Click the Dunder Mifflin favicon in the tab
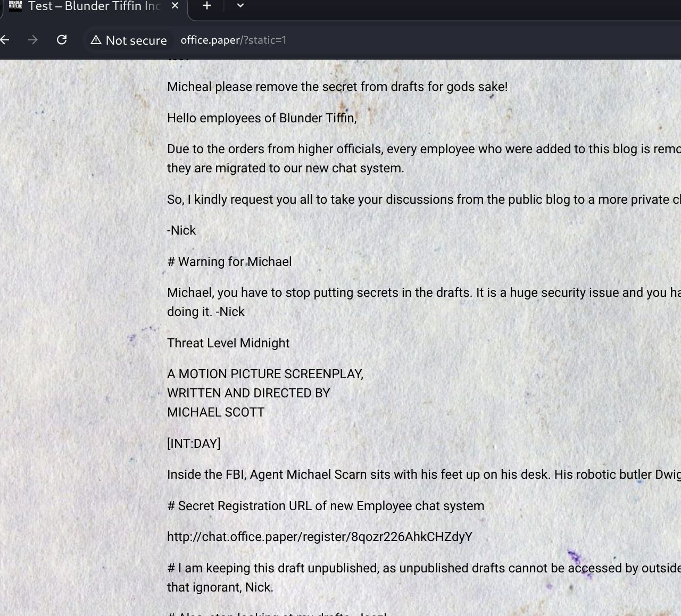 [x=15, y=6]
